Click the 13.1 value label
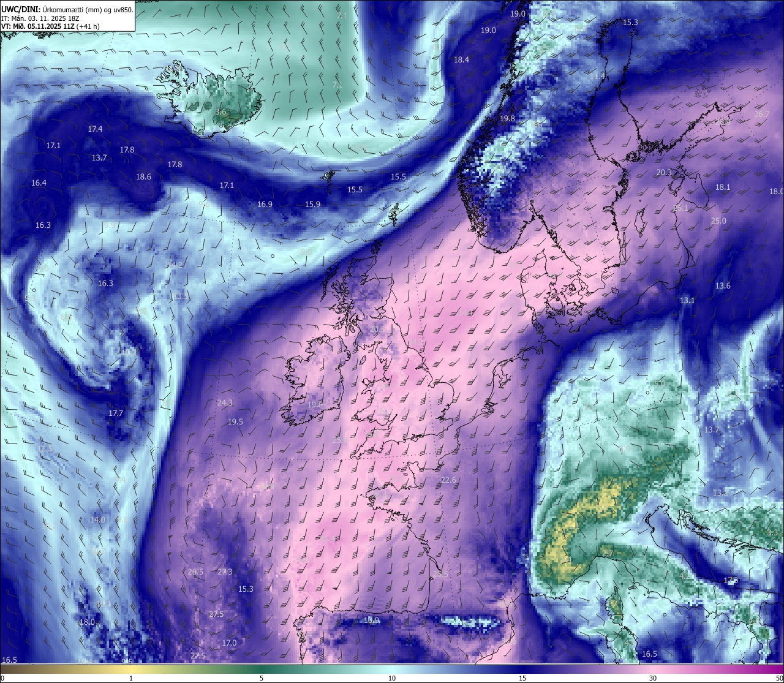This screenshot has width=784, height=683. pos(687,301)
